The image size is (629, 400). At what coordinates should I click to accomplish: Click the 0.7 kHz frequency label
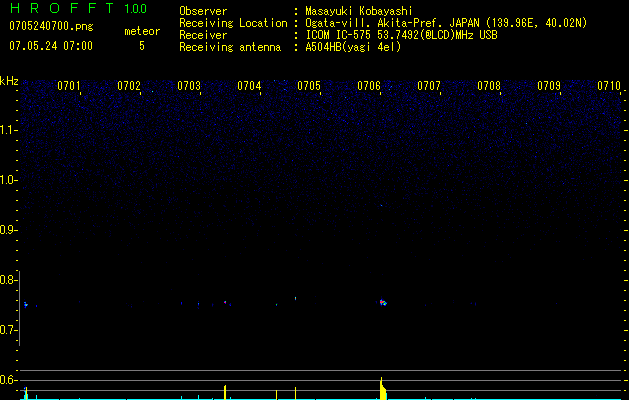coord(8,330)
